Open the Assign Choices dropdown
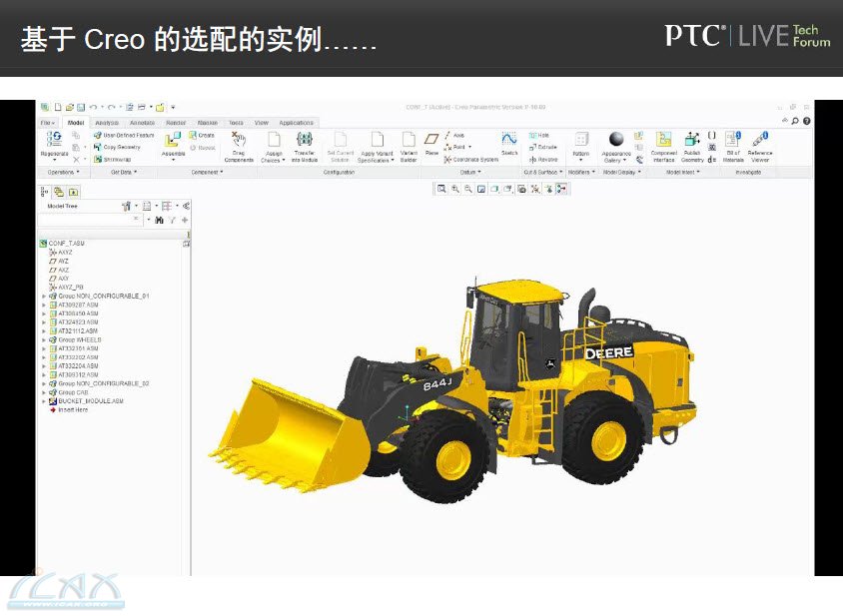 pyautogui.click(x=274, y=157)
